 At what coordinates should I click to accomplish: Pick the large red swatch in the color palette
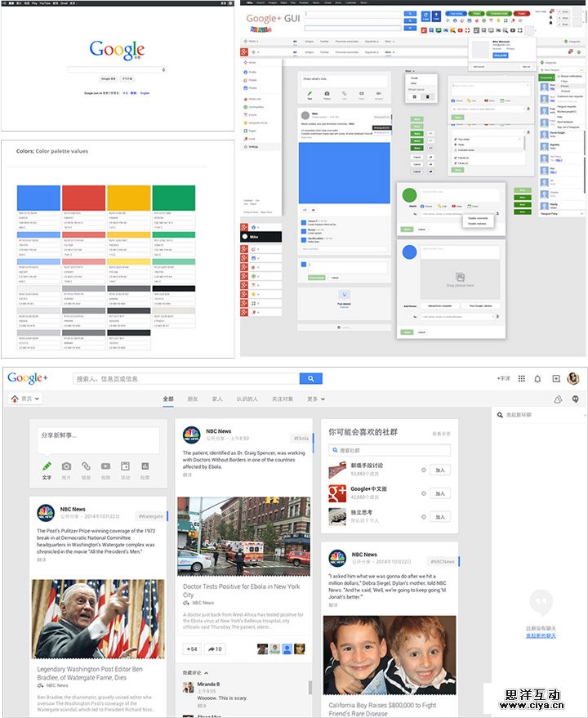pyautogui.click(x=84, y=198)
